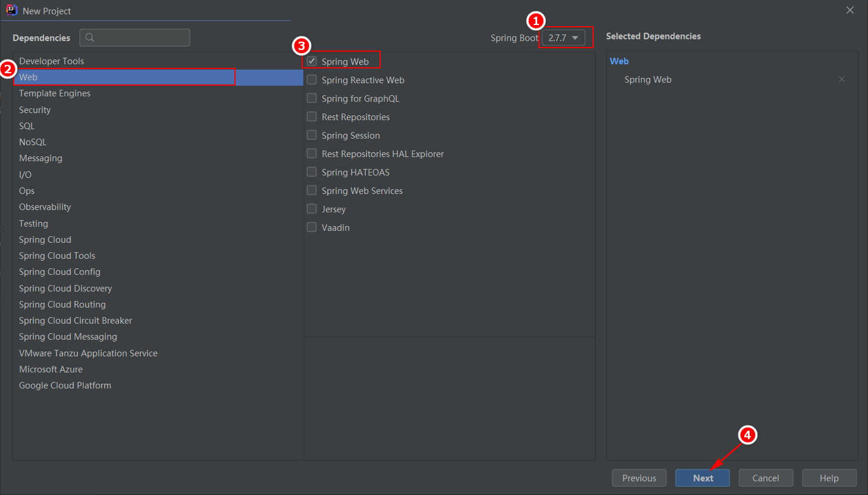Enable the Spring Reactive Web dependency

pyautogui.click(x=312, y=80)
